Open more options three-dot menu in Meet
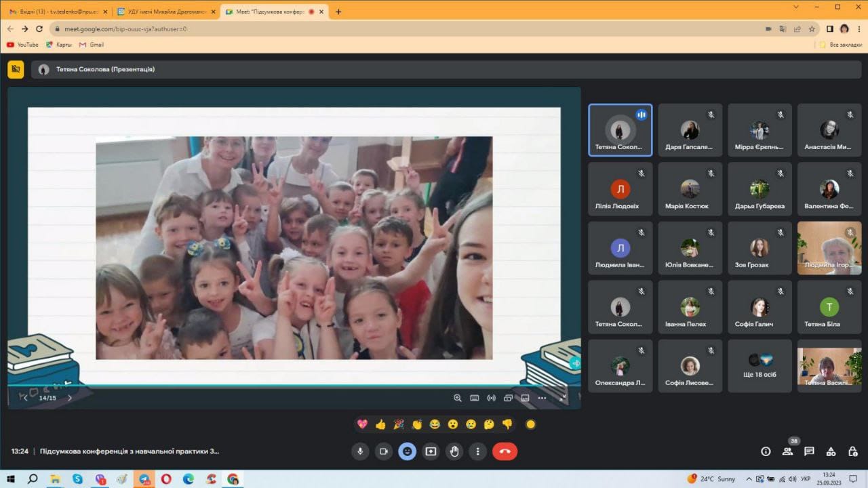This screenshot has width=868, height=488. pyautogui.click(x=478, y=451)
